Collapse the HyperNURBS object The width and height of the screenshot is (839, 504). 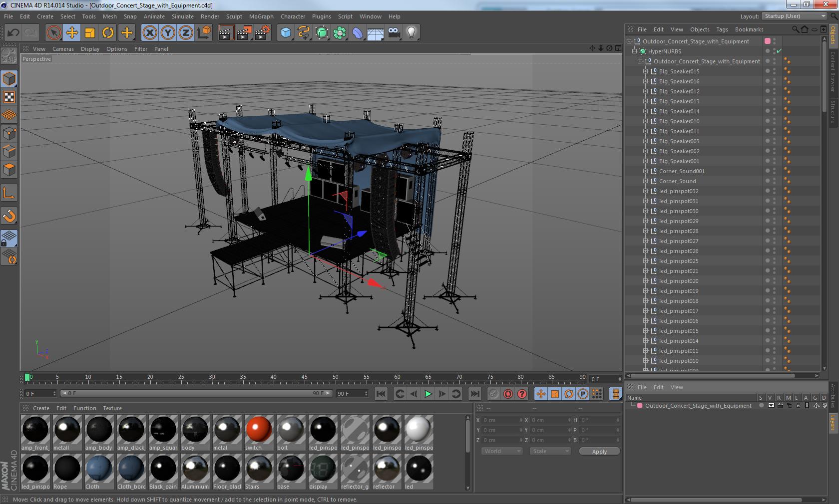tap(635, 51)
